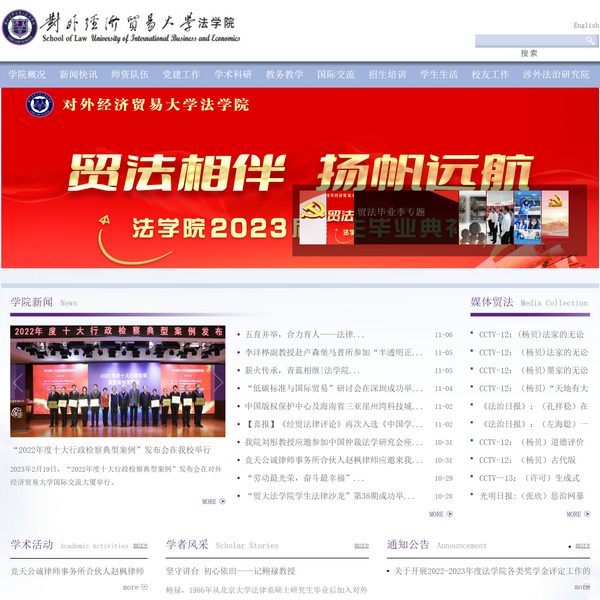The width and height of the screenshot is (600, 600).
Task: Expand the 师资队伍 navigation menu
Action: pos(130,74)
